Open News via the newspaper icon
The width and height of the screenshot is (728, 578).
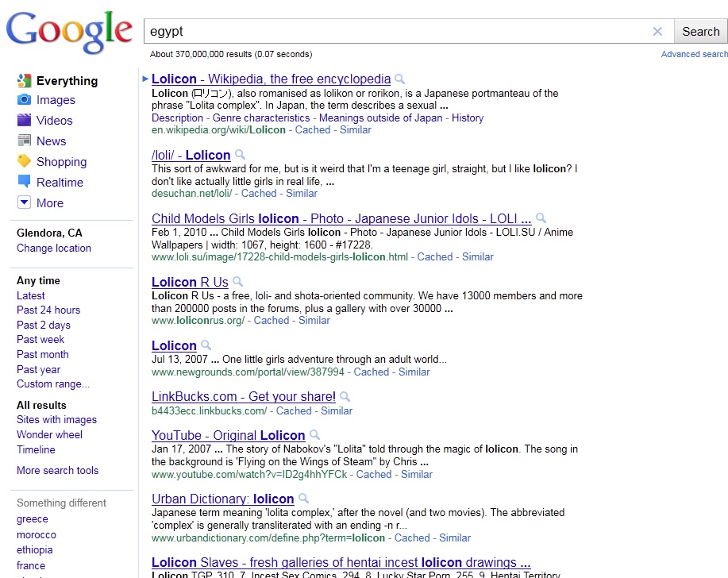coord(24,141)
